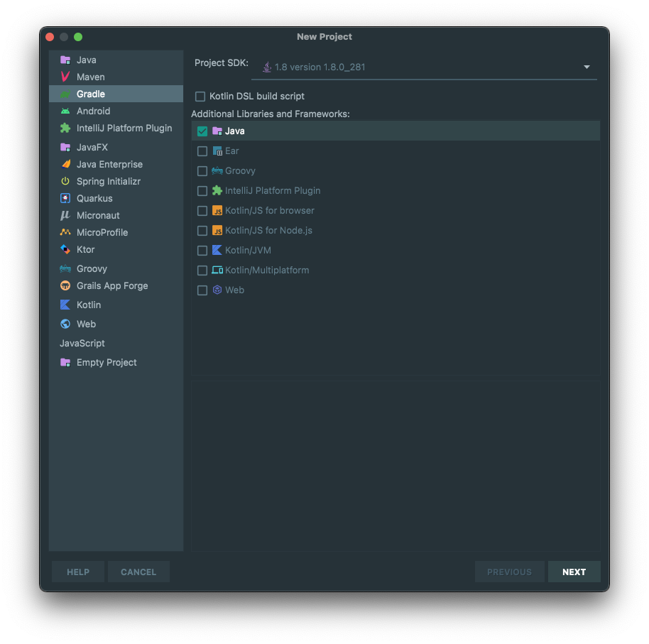The height and width of the screenshot is (644, 649).
Task: Check the Kotlin/JVM framework checkbox
Action: coord(202,250)
